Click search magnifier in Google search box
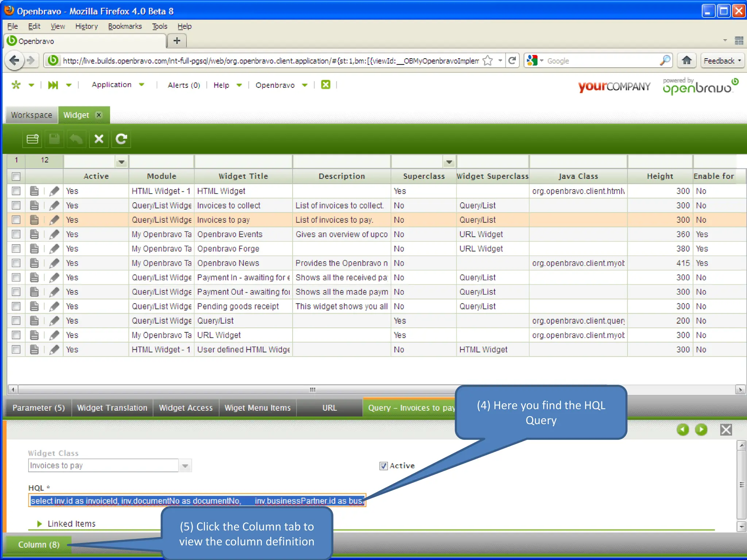Image resolution: width=747 pixels, height=560 pixels. coord(665,60)
